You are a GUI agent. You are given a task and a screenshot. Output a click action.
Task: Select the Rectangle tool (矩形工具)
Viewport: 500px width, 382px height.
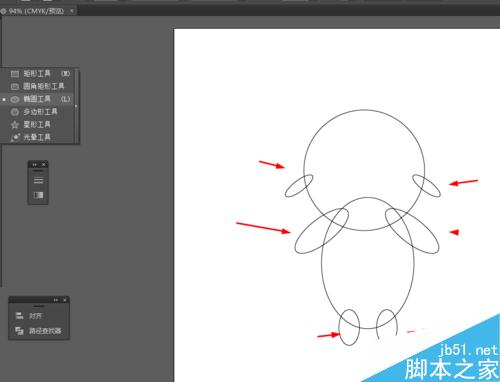tap(39, 73)
